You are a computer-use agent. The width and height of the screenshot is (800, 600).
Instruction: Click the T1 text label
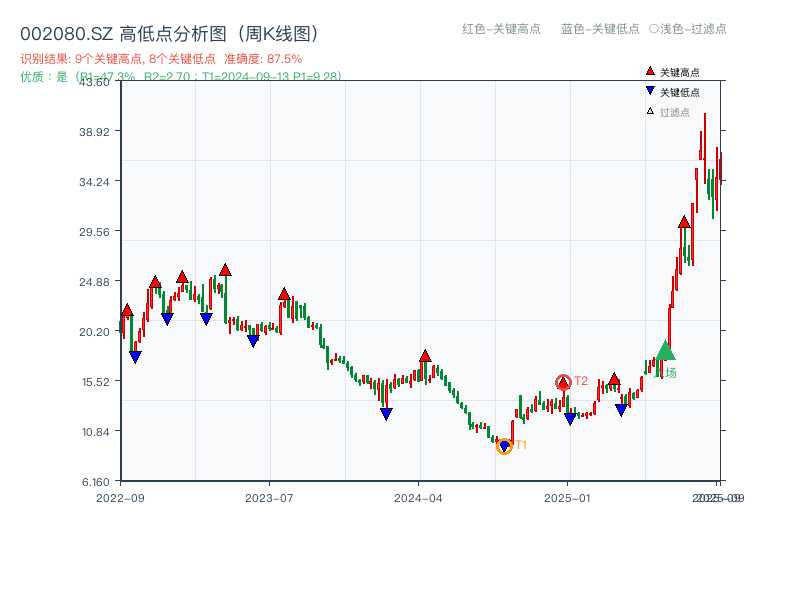coord(521,445)
